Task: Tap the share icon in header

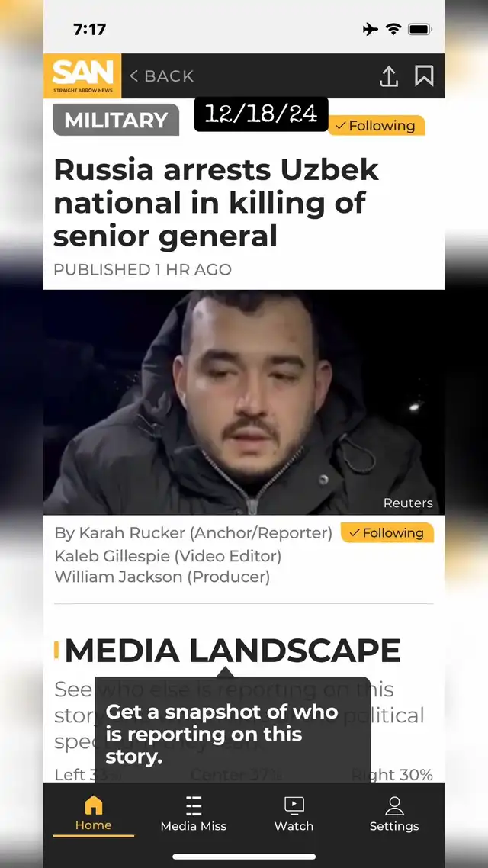Action: (x=389, y=76)
